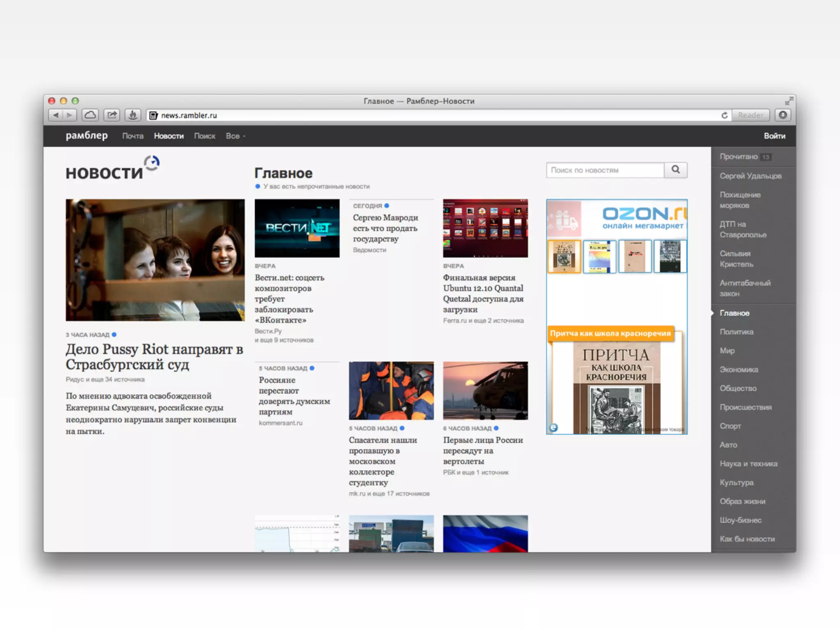Image resolution: width=840 pixels, height=630 pixels.
Task: Enter full screen with the window corner arrows
Action: coord(789,101)
